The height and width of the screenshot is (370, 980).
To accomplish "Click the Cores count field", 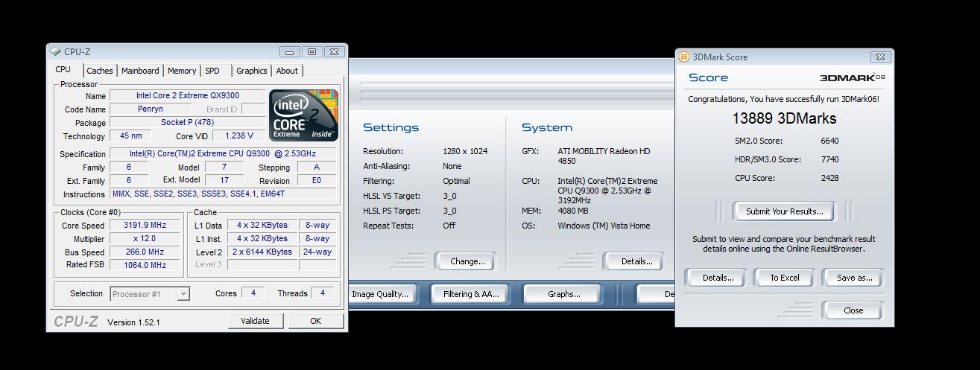I will [x=253, y=293].
